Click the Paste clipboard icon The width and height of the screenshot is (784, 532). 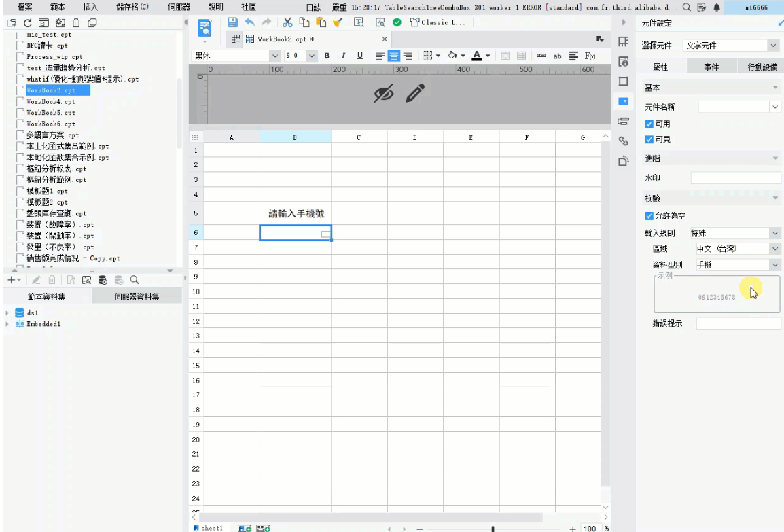[x=321, y=22]
